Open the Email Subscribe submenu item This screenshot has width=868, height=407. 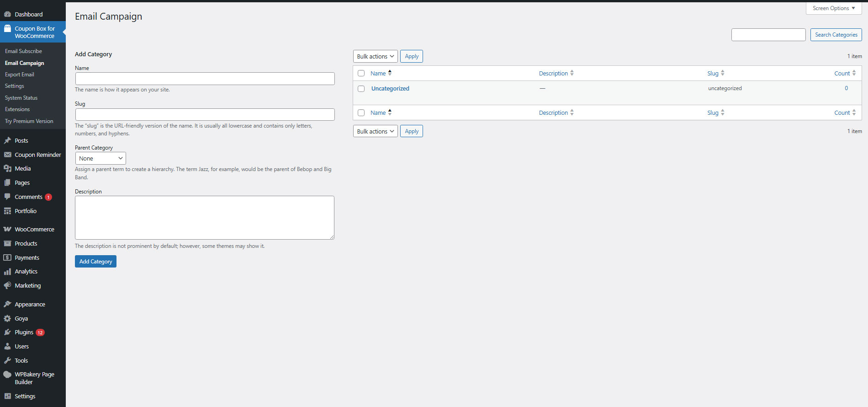pos(23,51)
